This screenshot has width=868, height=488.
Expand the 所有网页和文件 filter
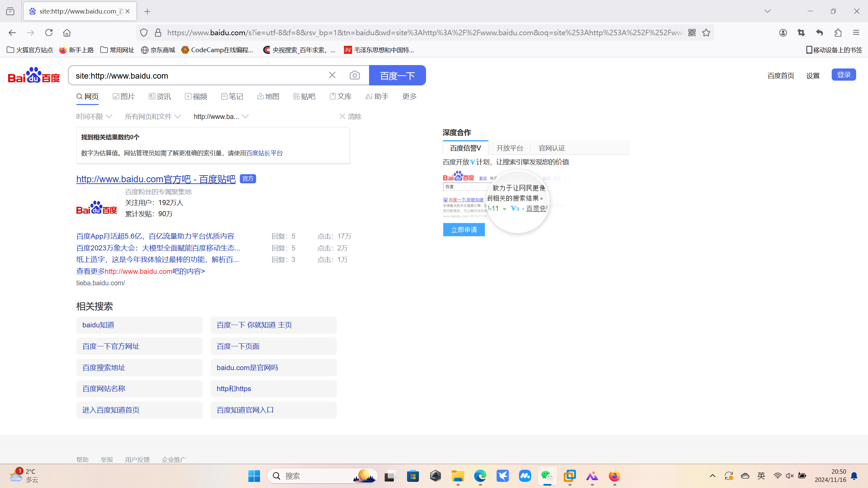click(x=153, y=117)
